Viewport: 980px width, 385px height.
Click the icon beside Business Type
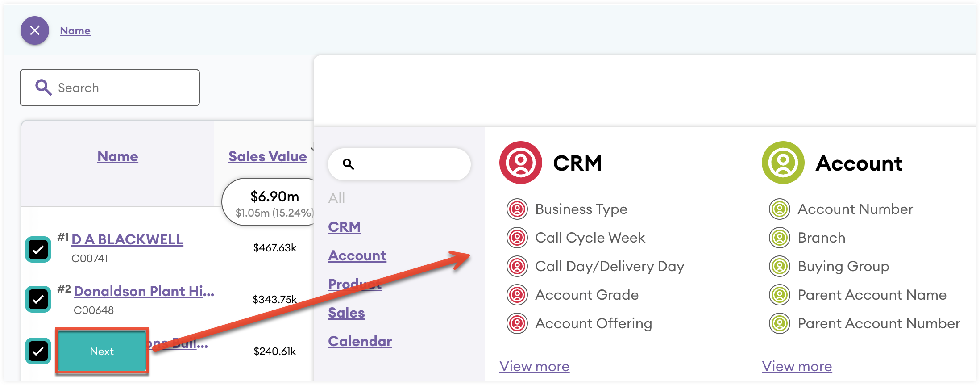517,209
